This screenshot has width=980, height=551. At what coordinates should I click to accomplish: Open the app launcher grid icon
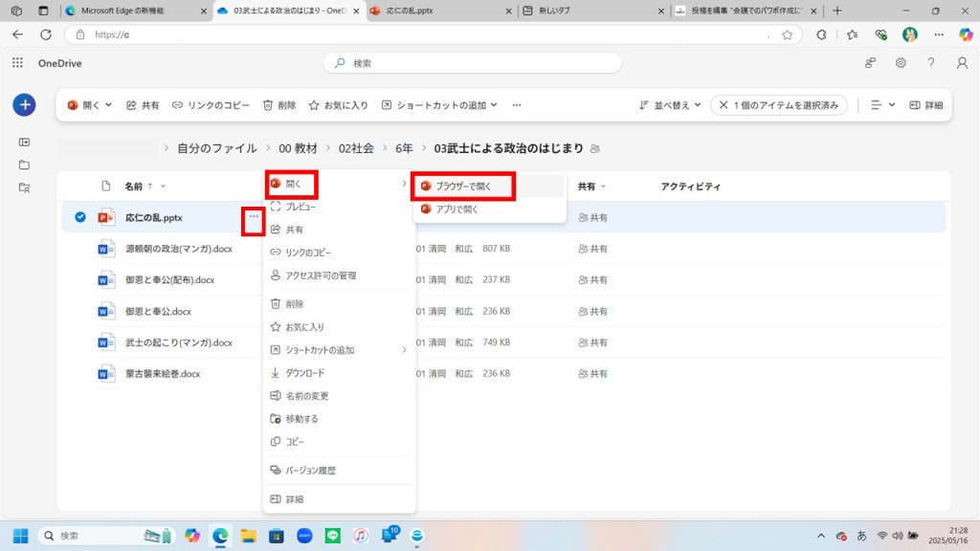17,63
